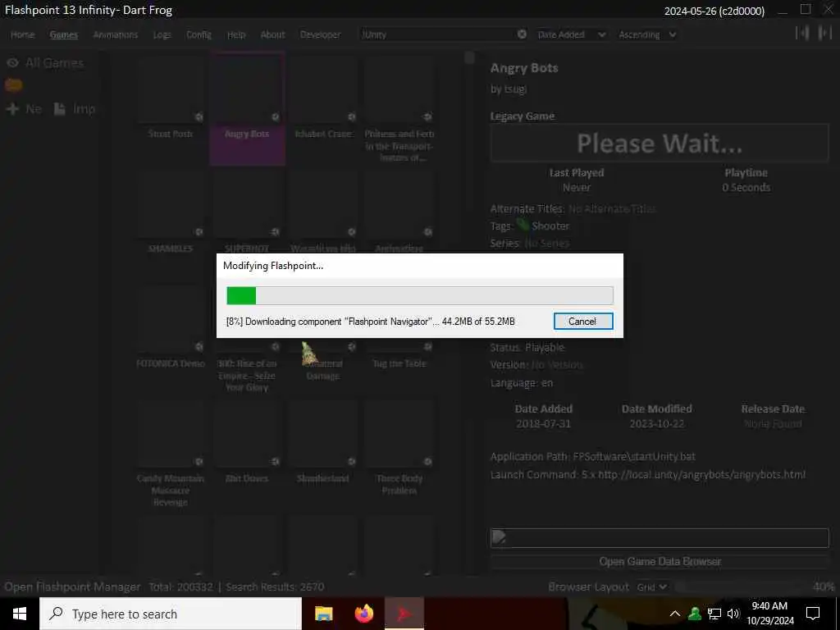Open the Home tab
Viewport: 840px width, 630px height.
[22, 34]
